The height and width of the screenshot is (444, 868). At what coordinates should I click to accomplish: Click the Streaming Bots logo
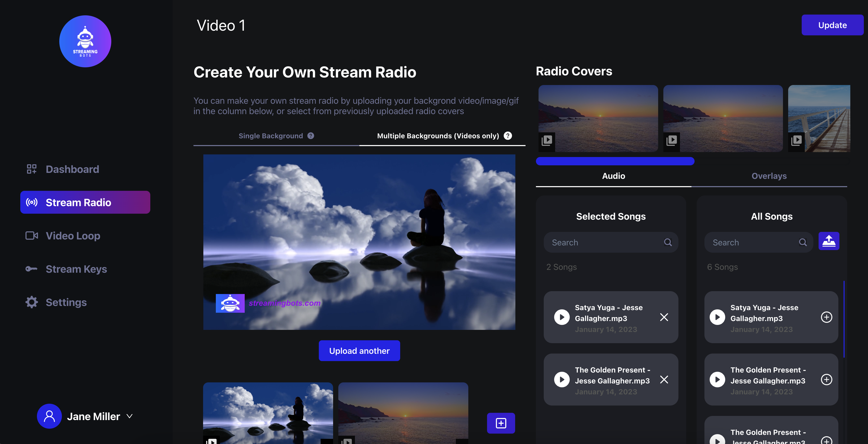click(85, 41)
